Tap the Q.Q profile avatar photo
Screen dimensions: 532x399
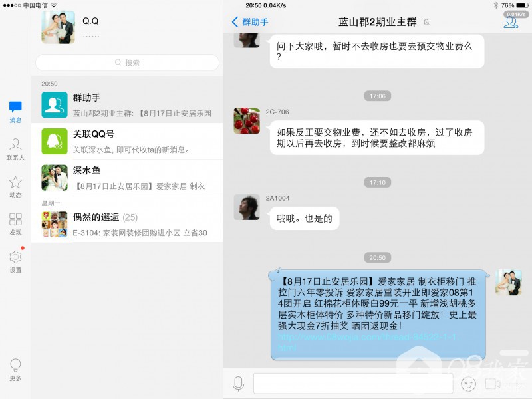pyautogui.click(x=58, y=27)
